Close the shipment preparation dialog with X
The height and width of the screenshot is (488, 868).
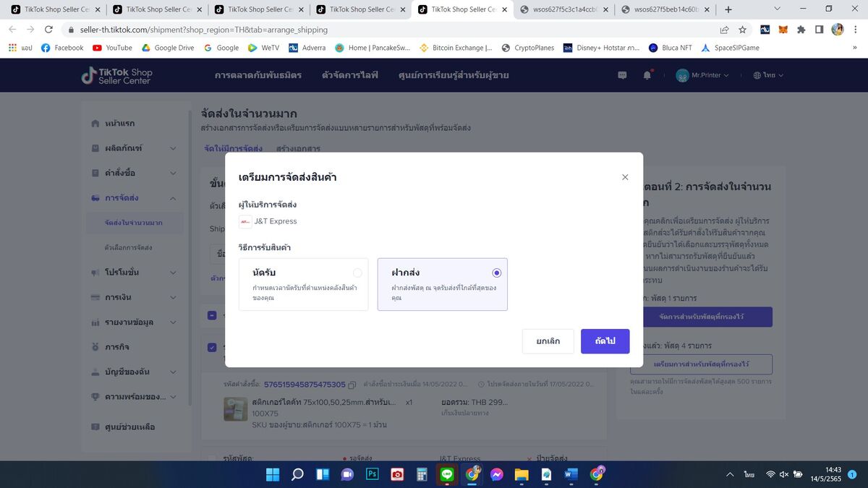(625, 177)
